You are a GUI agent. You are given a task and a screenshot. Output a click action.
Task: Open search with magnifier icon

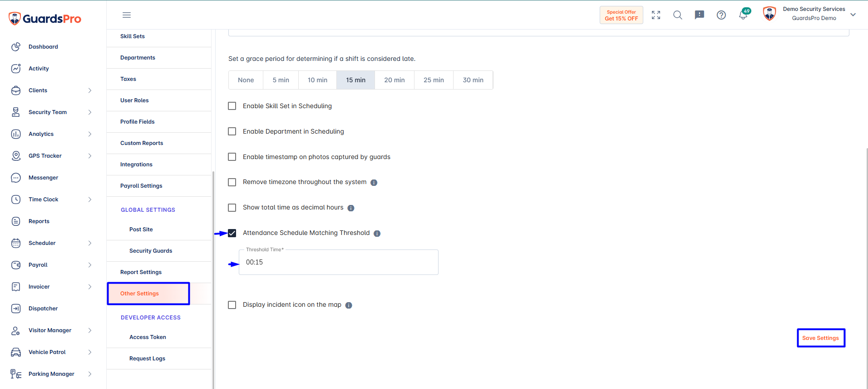[678, 15]
